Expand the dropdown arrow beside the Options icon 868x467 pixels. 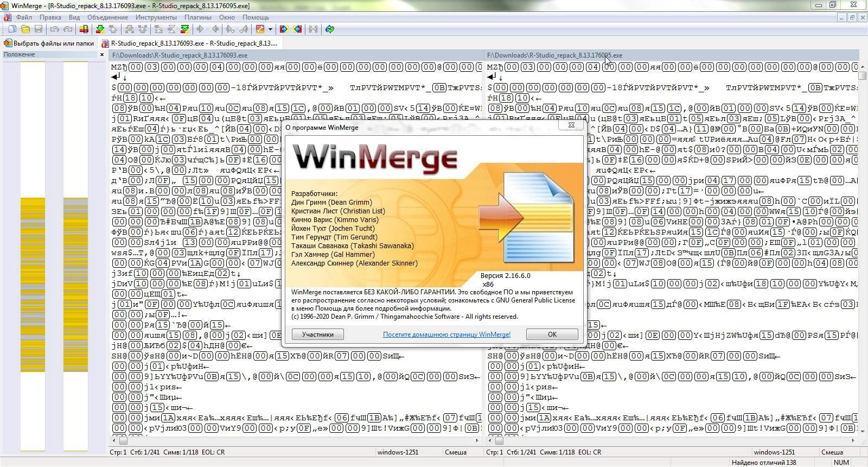(270, 29)
